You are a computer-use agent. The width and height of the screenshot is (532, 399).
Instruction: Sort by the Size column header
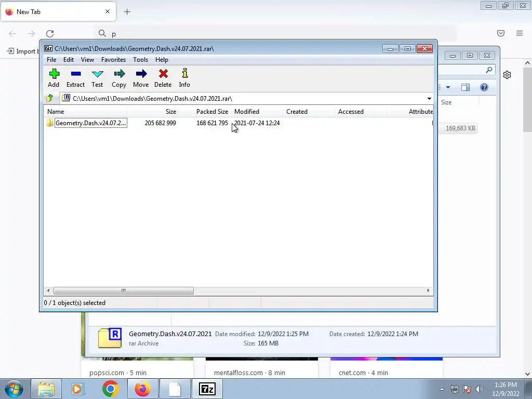pos(153,112)
